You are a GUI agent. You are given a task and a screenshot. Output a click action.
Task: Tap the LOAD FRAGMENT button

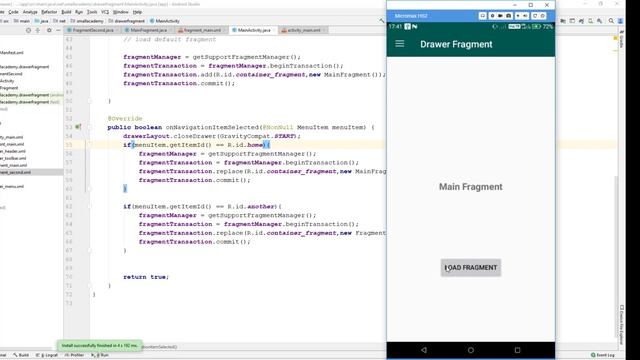[471, 268]
